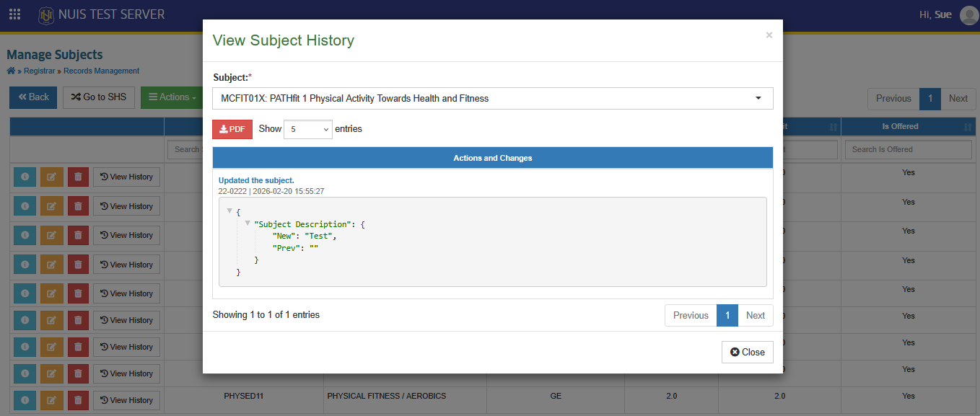
Task: Click Next in the modal pagination
Action: click(x=756, y=315)
